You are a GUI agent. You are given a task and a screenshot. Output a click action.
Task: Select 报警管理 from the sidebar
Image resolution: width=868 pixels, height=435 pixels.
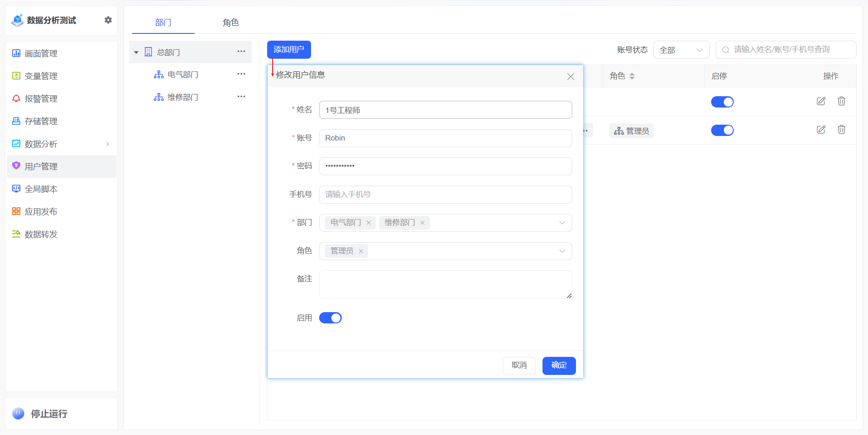(41, 98)
